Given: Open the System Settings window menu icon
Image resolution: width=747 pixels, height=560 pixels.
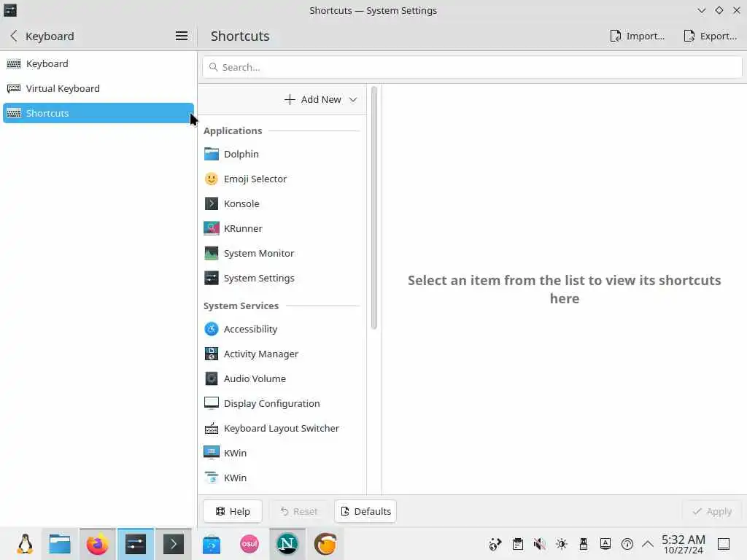Looking at the screenshot, I should click(10, 10).
